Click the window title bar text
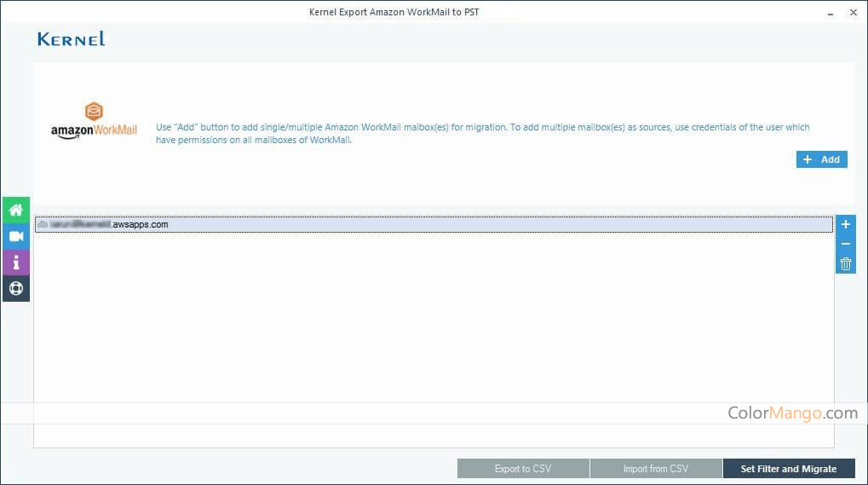 pos(400,12)
